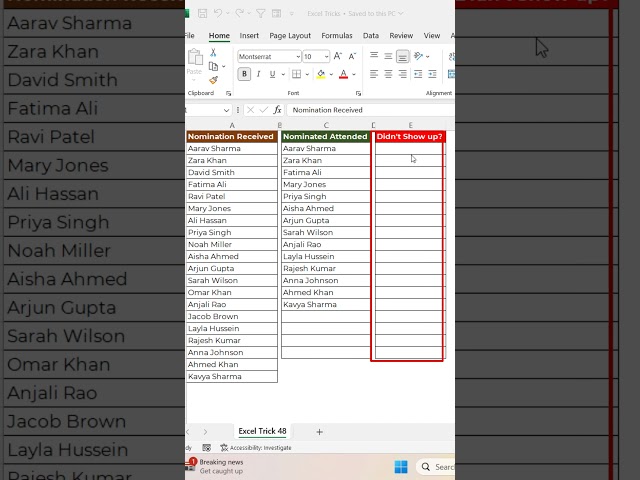Align text right in cell
Screen dimensions: 640x480
(x=402, y=74)
